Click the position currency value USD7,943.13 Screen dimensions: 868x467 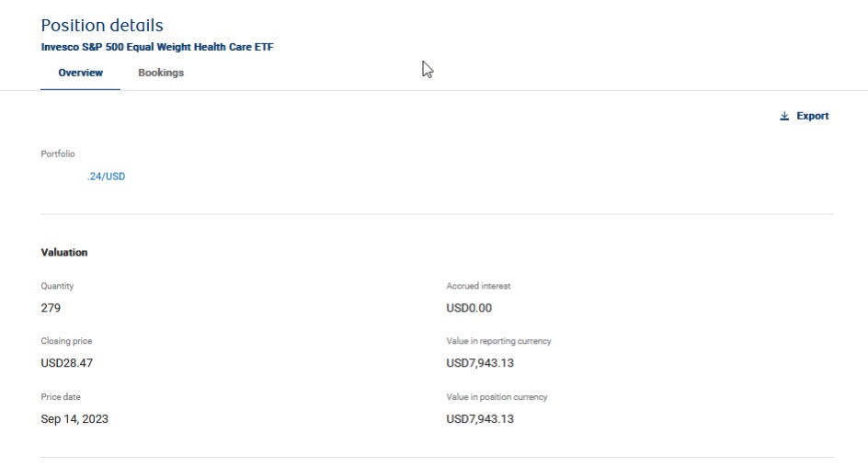[x=480, y=419]
